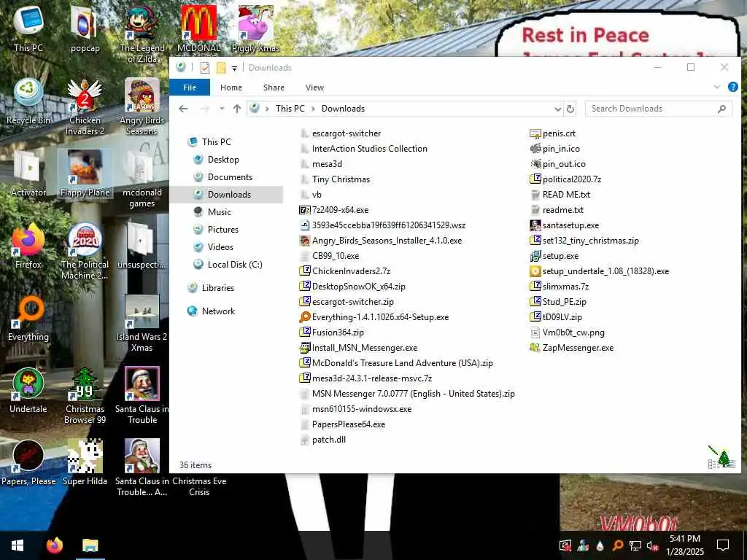Image resolution: width=747 pixels, height=560 pixels.
Task: Open the Windows Start menu
Action: [x=18, y=545]
